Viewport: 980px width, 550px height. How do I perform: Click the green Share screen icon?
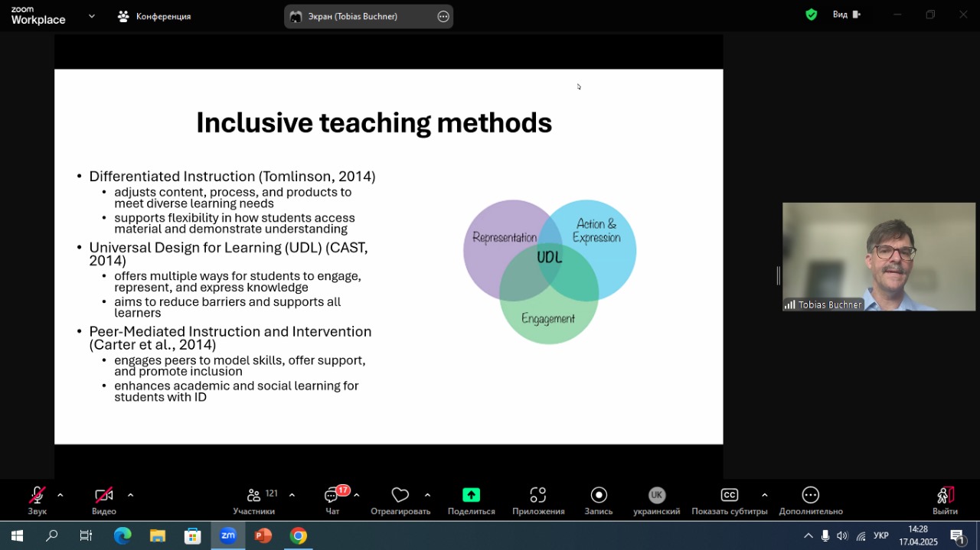click(471, 496)
